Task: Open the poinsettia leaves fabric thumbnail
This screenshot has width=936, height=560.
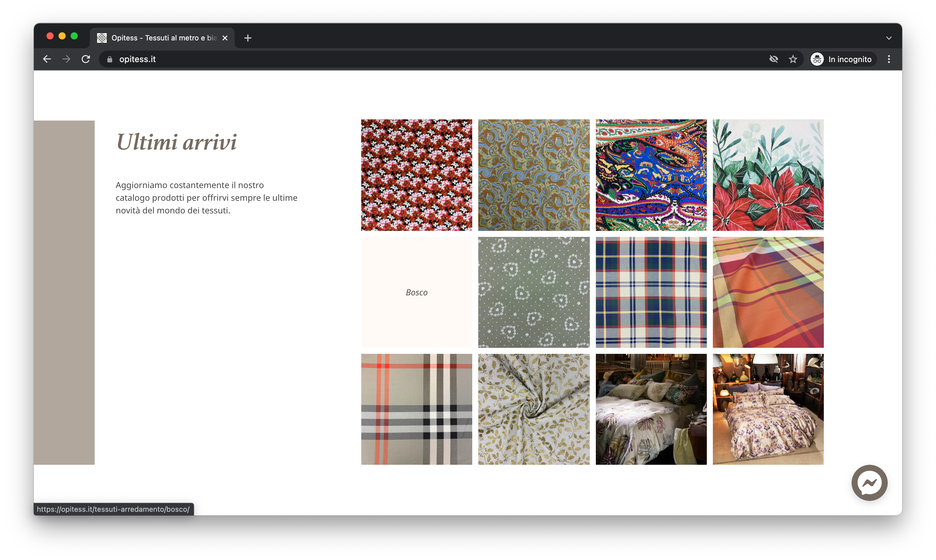Action: 768,175
